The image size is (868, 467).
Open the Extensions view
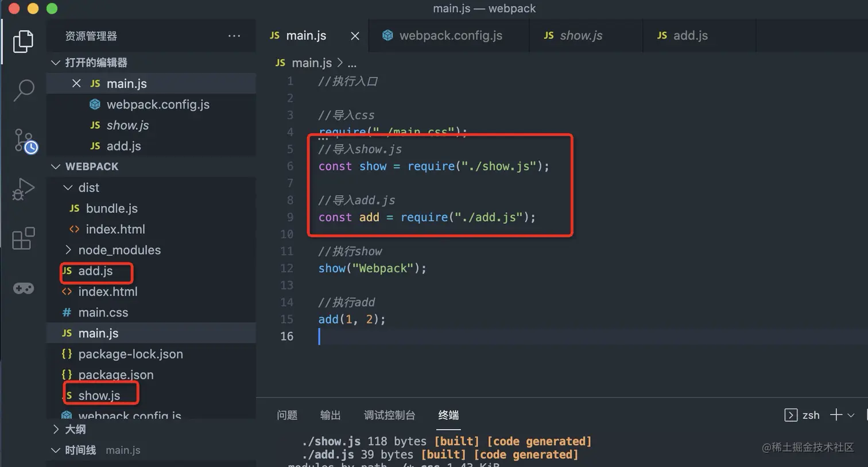pyautogui.click(x=24, y=238)
